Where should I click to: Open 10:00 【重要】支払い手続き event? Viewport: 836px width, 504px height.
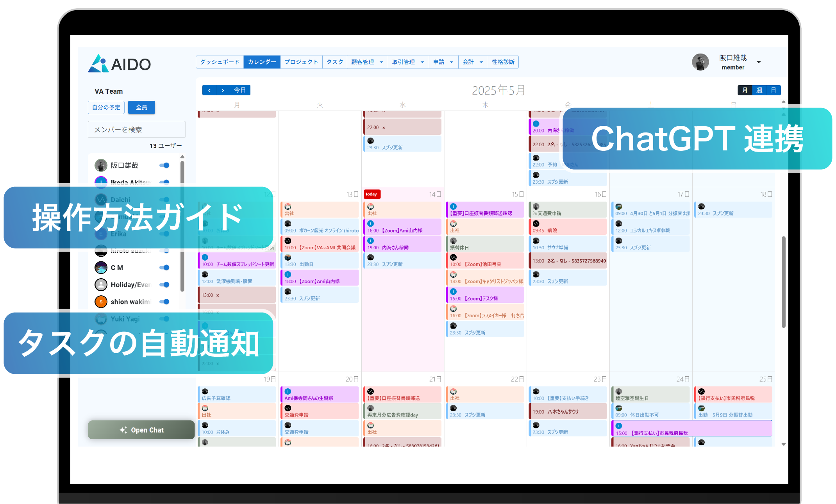click(x=568, y=395)
